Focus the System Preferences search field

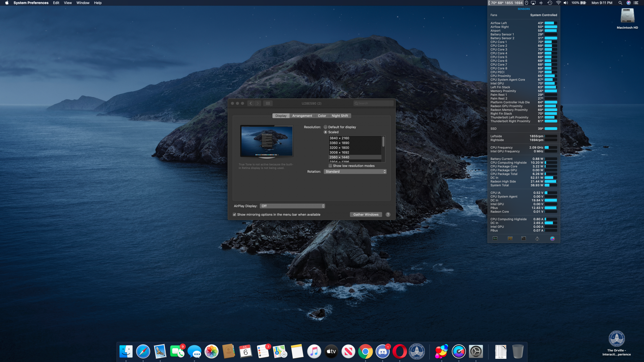374,103
